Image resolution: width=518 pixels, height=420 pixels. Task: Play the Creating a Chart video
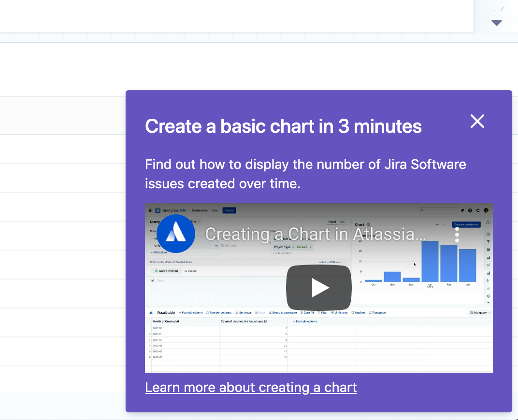319,287
